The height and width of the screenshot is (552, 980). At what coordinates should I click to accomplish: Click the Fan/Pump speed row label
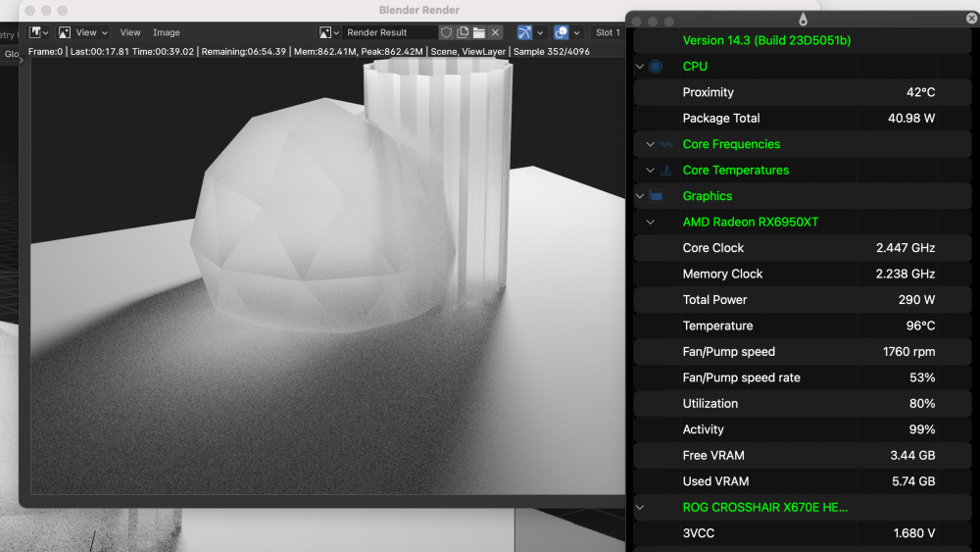pyautogui.click(x=729, y=352)
